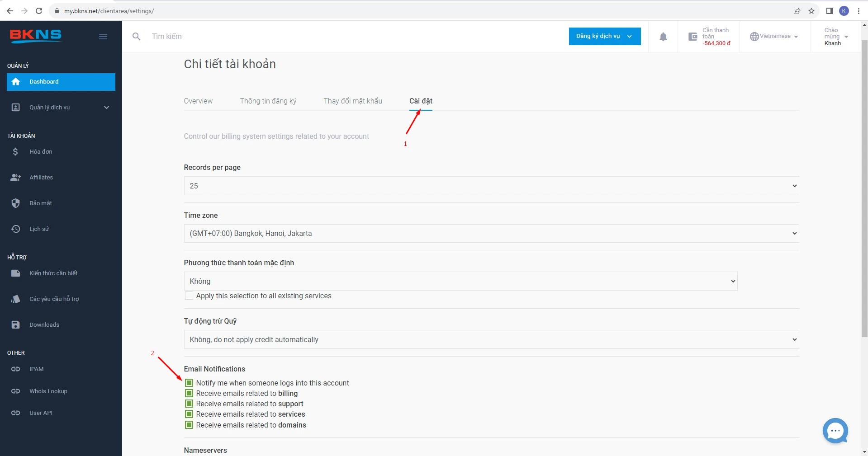Viewport: 868px width, 456px height.
Task: Click the notification bell icon
Action: coord(663,37)
